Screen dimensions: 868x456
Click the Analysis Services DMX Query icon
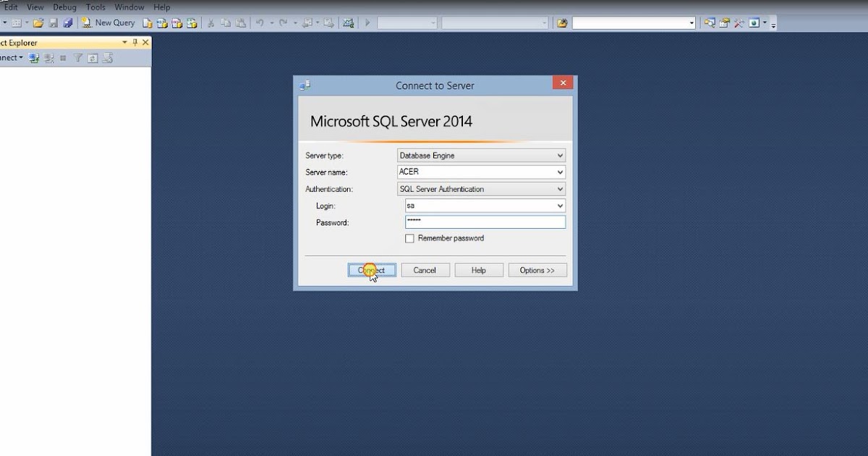(176, 23)
